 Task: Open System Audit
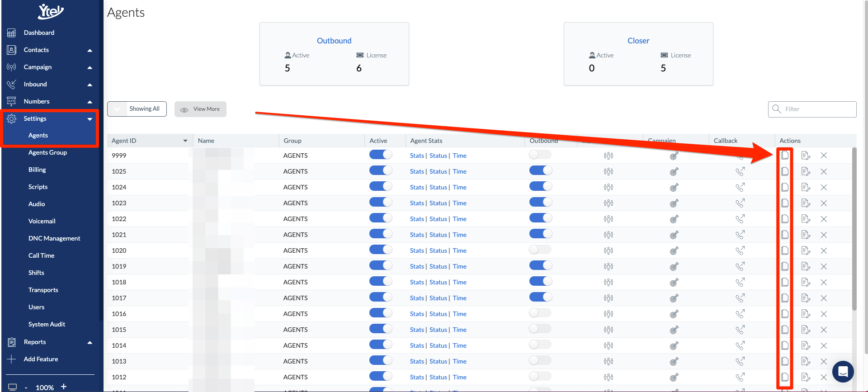point(47,325)
